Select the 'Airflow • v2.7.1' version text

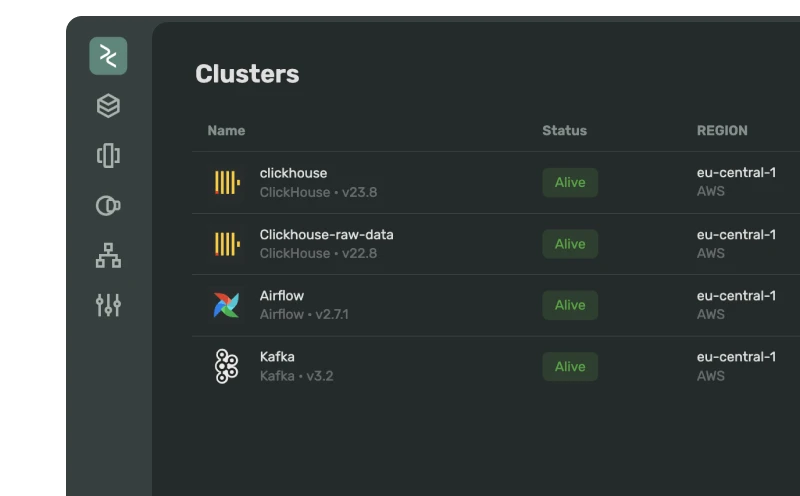point(304,314)
